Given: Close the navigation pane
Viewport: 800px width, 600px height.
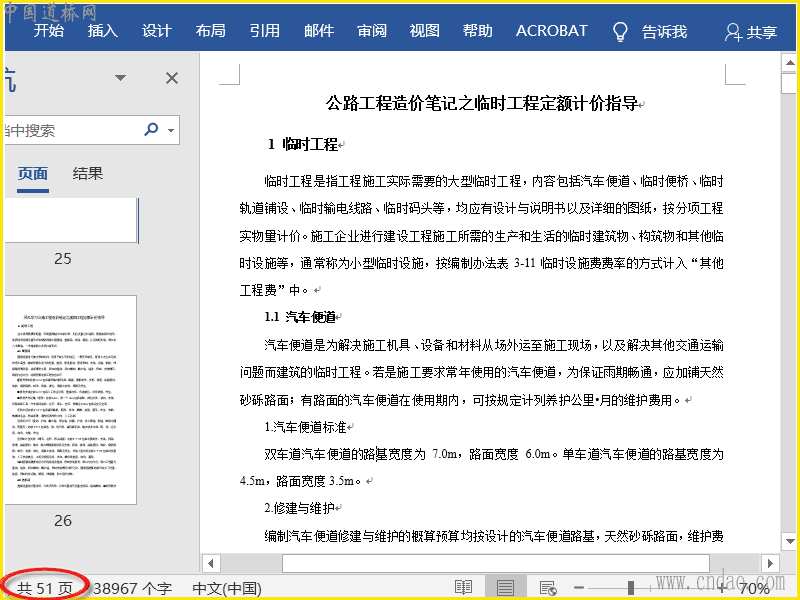Looking at the screenshot, I should [172, 78].
